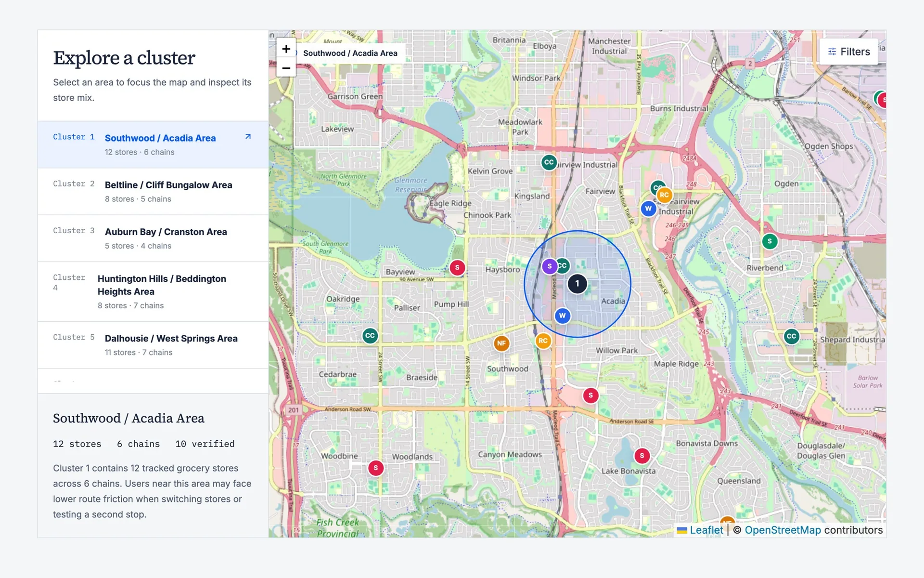924x578 pixels.
Task: Click the arrow icon on Cluster 1
Action: click(x=248, y=137)
